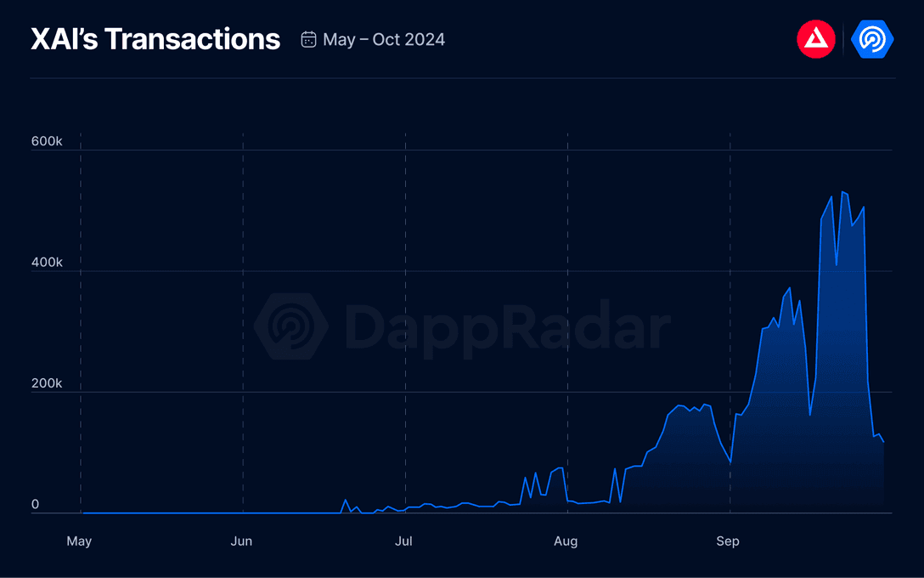Click the spiral inside the DappRadar hexagon
The image size is (924, 578).
pyautogui.click(x=871, y=39)
